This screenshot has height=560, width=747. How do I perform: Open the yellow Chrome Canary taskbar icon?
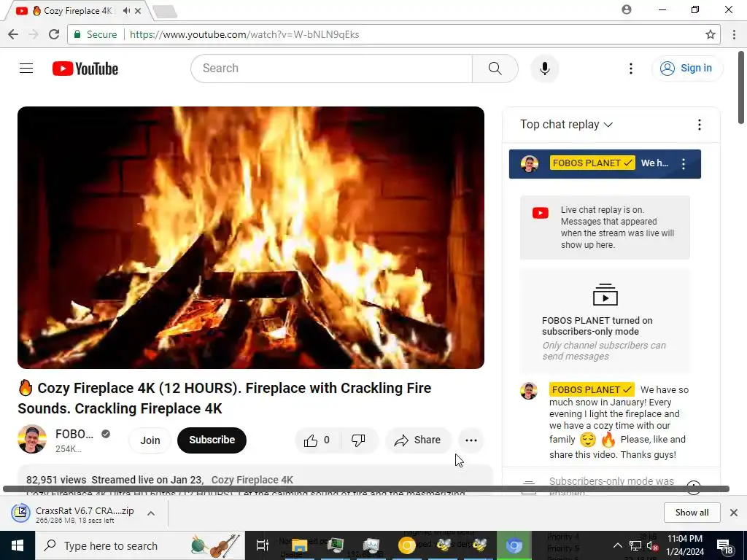coord(406,545)
